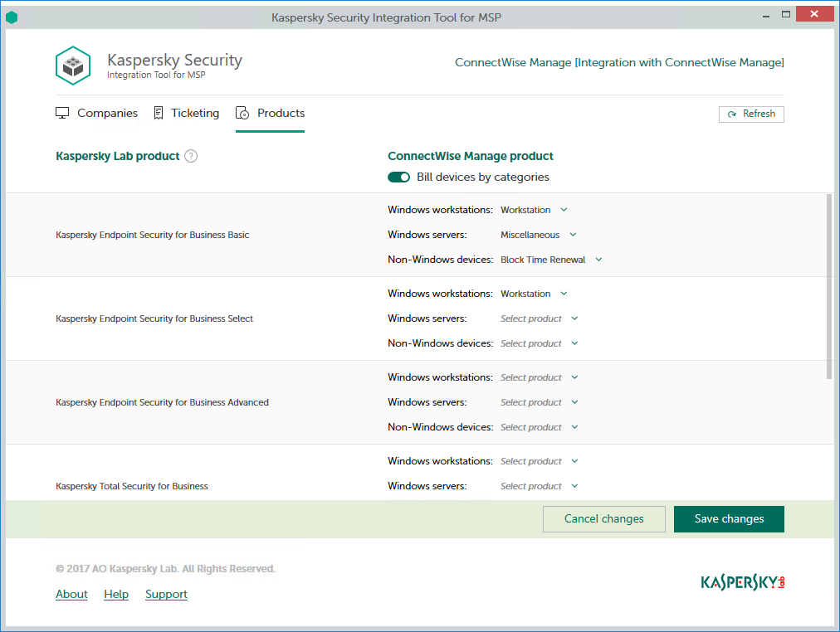Click the Kaspersky Lab footer logo
This screenshot has width=840, height=632.
[x=742, y=582]
